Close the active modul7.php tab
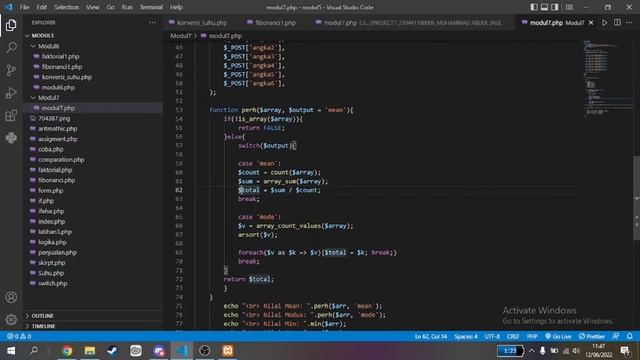Image resolution: width=640 pixels, height=360 pixels. pos(591,23)
